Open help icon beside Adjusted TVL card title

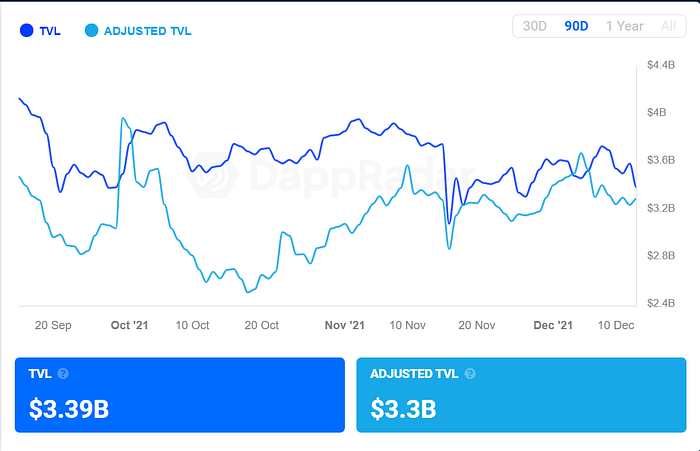[470, 374]
